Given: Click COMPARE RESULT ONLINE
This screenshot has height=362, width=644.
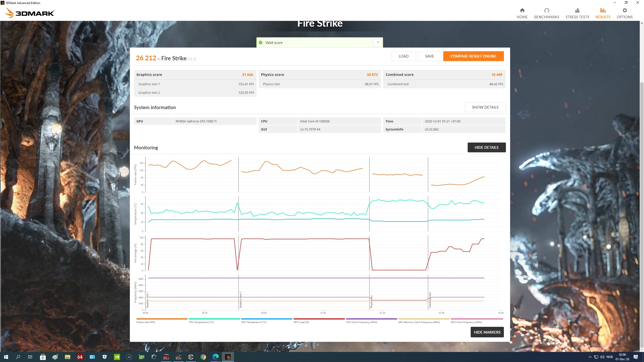Looking at the screenshot, I should (x=473, y=56).
